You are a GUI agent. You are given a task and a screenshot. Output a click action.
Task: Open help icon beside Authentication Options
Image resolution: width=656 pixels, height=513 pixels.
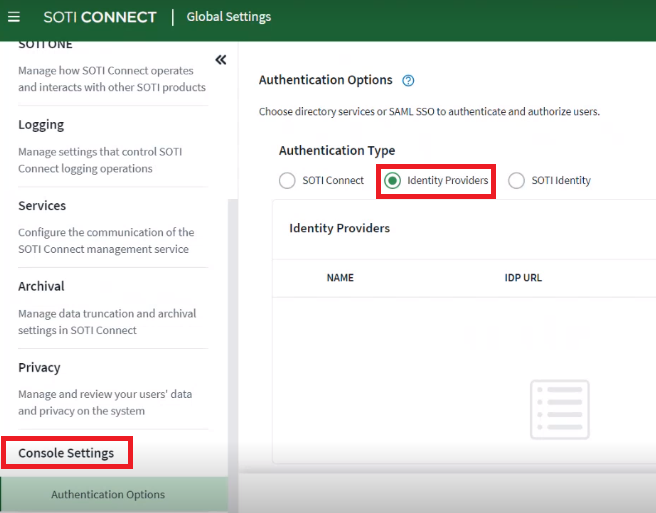408,81
